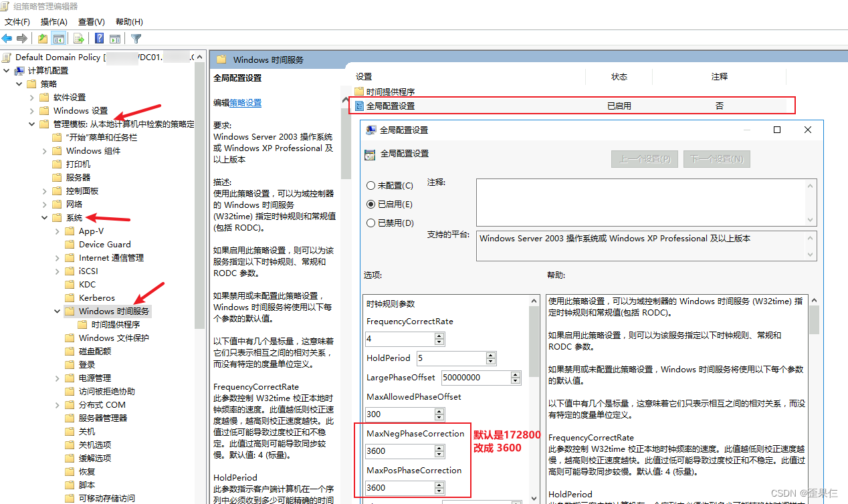848x504 pixels.
Task: Click the 时间提供程序 folder icon in settings list
Action: point(359,92)
